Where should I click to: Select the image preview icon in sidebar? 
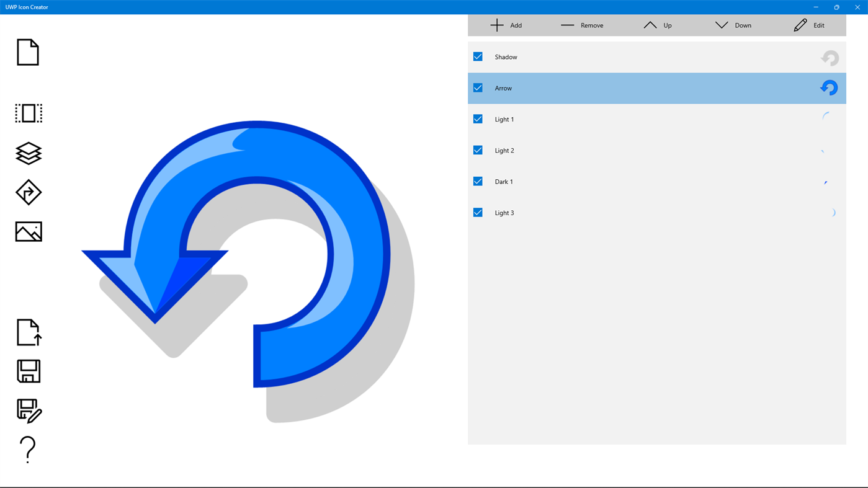[x=29, y=231]
